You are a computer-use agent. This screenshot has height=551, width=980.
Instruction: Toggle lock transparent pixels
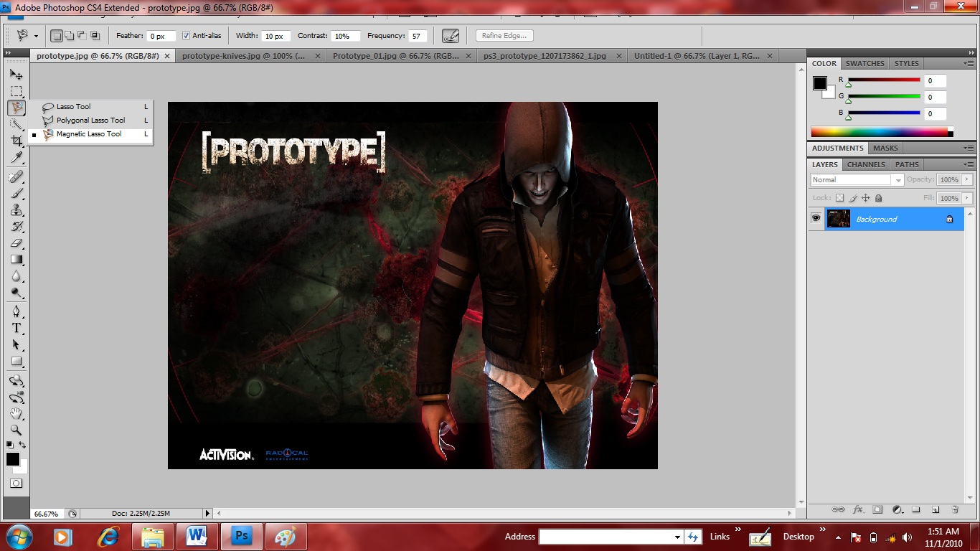point(840,198)
